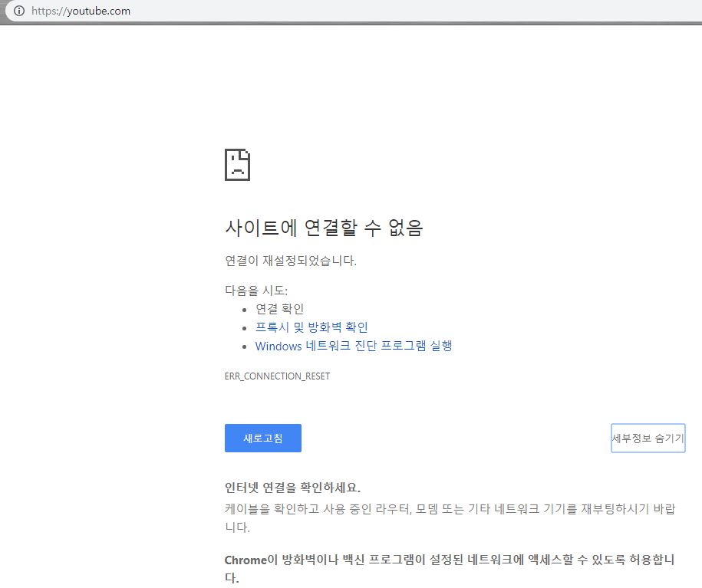Open the 프록시 및 방화벽 확인 link
Image resolution: width=702 pixels, height=588 pixels.
pyautogui.click(x=311, y=327)
